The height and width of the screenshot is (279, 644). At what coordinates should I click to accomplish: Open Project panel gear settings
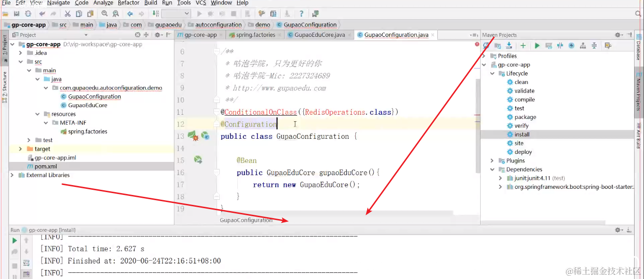coord(159,35)
